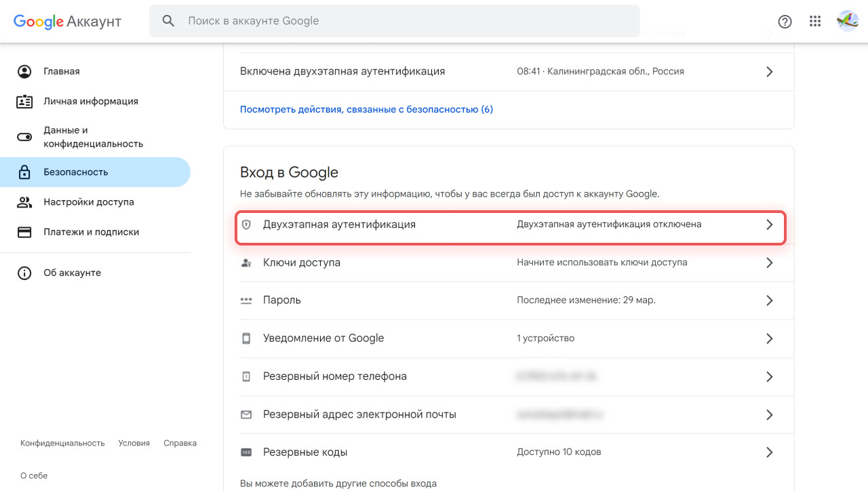Open Платежи и подписки section
This screenshot has width=868, height=491.
pos(95,232)
